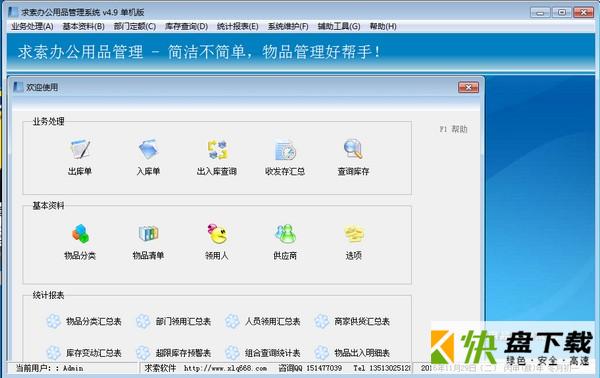This screenshot has height=378, width=600.
Task: Click the snowflake icon beside 物品分类汇总表
Action: [x=54, y=321]
